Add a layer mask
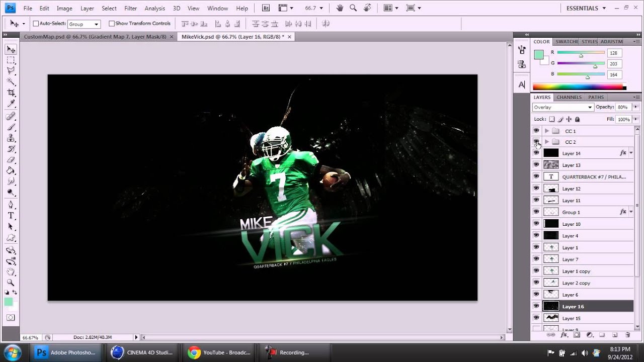This screenshot has height=362, width=644. click(577, 335)
